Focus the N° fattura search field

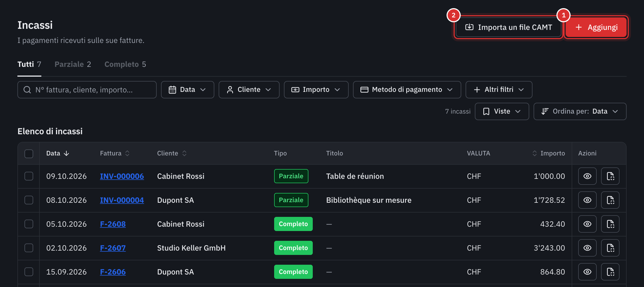pyautogui.click(x=87, y=90)
